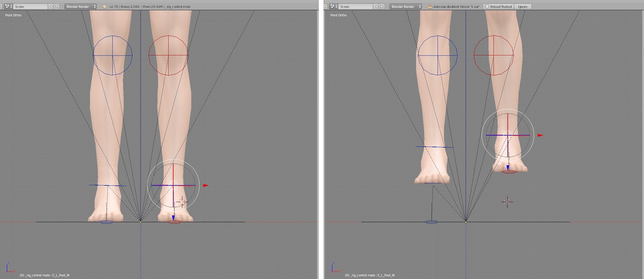Viewport: 644px width, 279px height.
Task: Add new scene in left window
Action: [51, 6]
